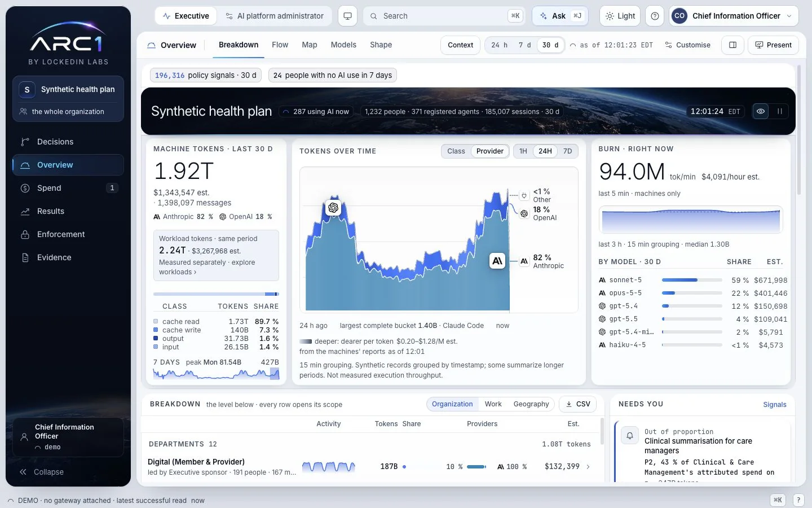The width and height of the screenshot is (812, 508).
Task: Switch tokens chart to Class view
Action: point(456,151)
